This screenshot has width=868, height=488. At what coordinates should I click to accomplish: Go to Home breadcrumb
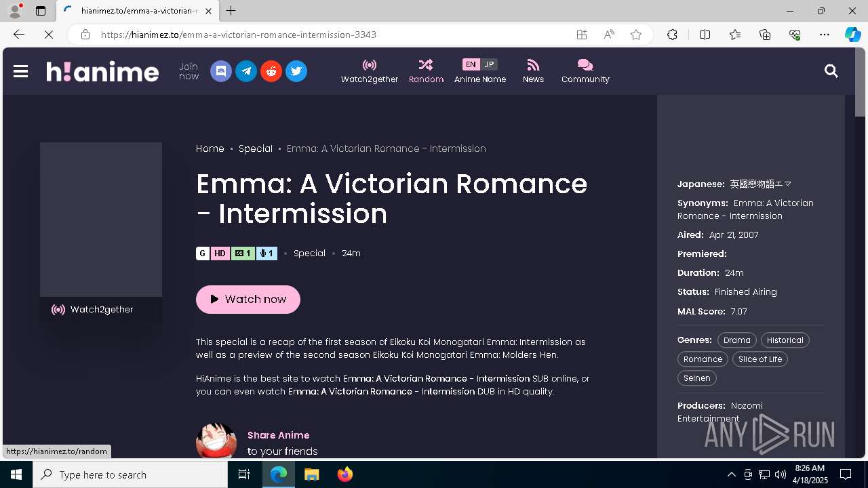pos(210,148)
